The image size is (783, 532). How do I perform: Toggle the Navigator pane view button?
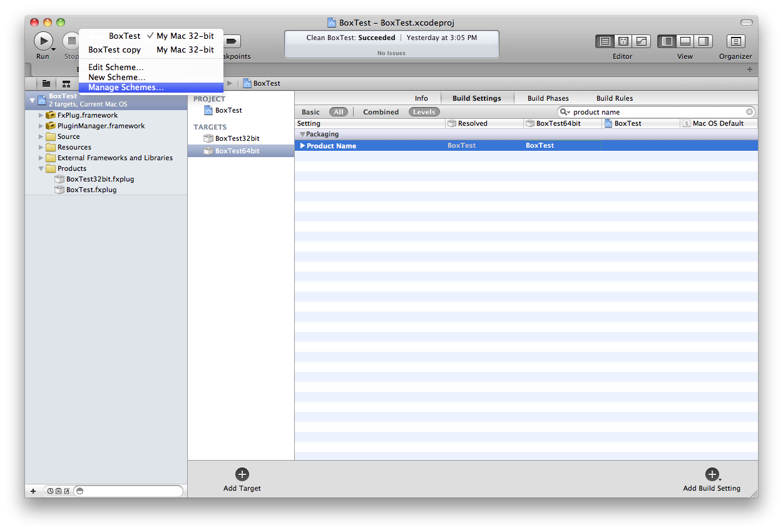(667, 41)
